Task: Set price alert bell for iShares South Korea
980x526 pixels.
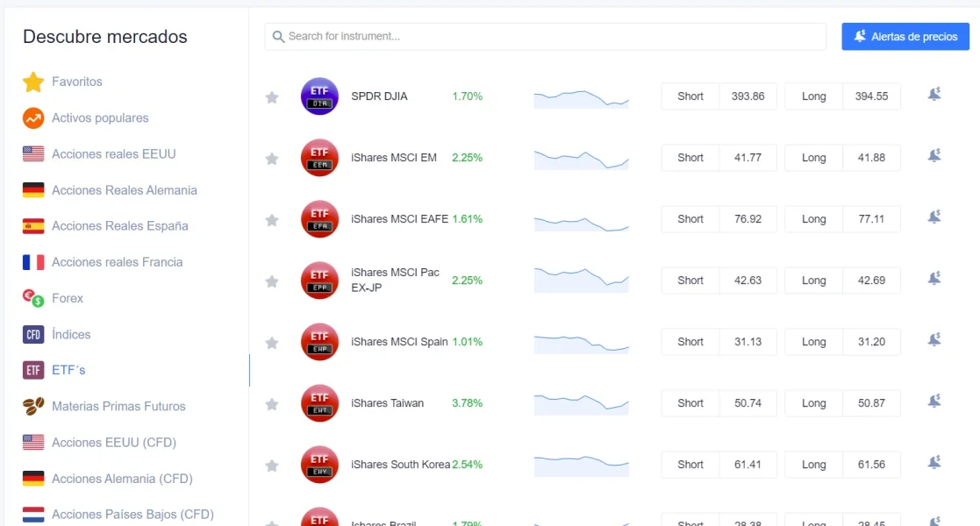Action: click(x=934, y=462)
